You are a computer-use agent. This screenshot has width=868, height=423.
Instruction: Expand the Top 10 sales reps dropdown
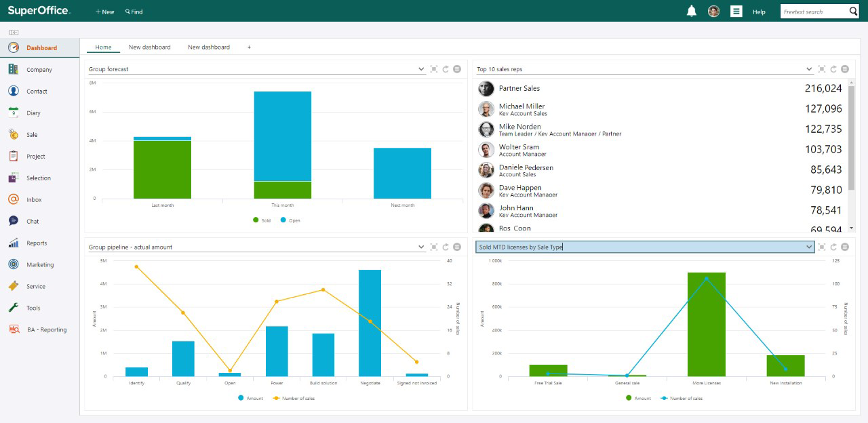tap(809, 69)
